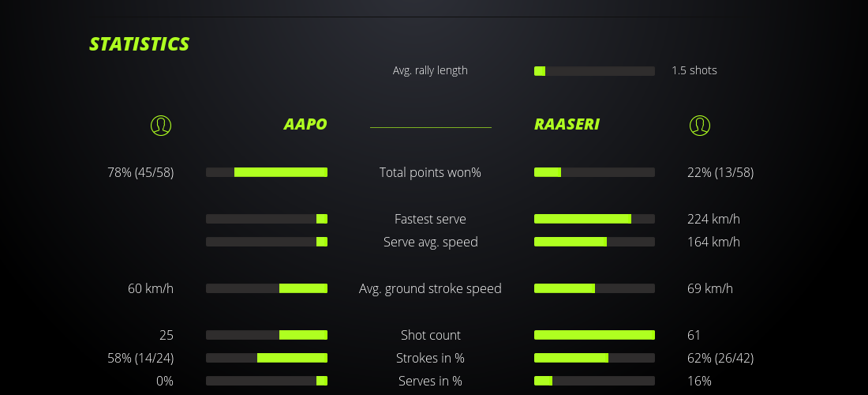Click the Shot count label

click(x=430, y=335)
